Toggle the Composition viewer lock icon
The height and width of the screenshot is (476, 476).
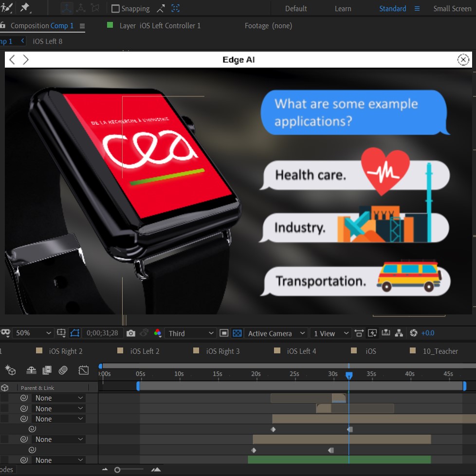click(x=3, y=25)
